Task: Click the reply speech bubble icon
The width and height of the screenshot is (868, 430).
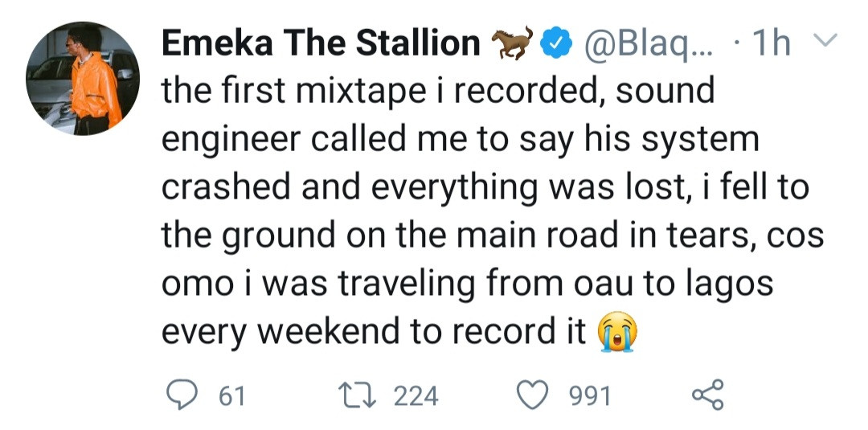Action: [181, 395]
